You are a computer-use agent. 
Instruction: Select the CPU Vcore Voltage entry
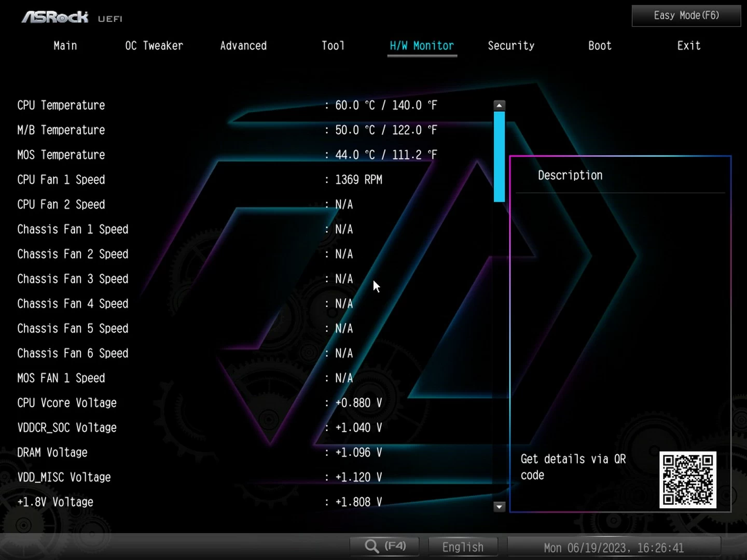67,403
